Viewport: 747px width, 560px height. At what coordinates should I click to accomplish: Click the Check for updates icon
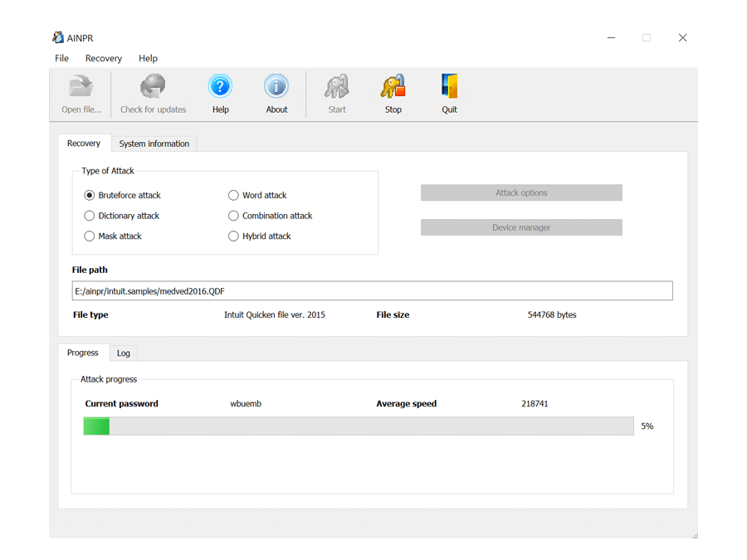pos(153,87)
